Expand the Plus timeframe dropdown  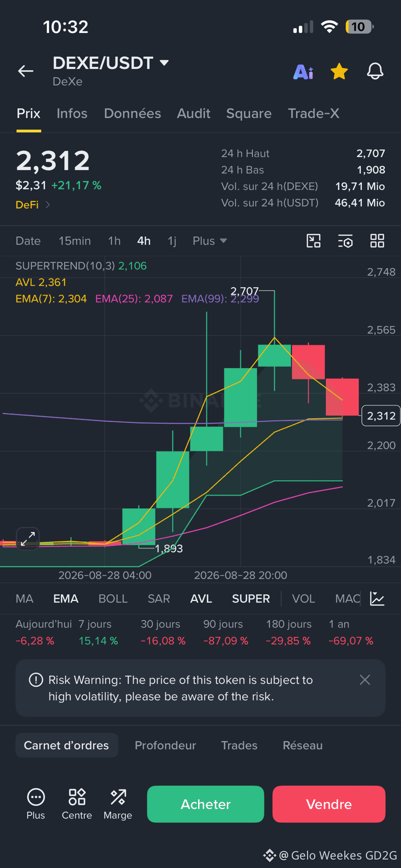210,241
